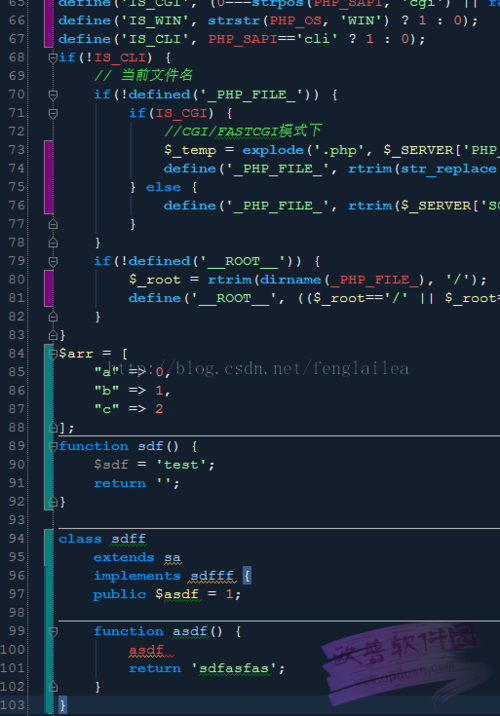Click the dirname function on line 80
The image size is (500, 716).
click(x=291, y=279)
